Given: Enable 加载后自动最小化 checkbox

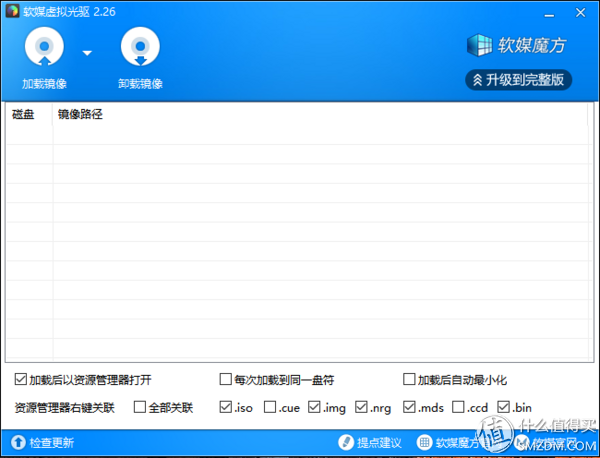Looking at the screenshot, I should pos(409,380).
